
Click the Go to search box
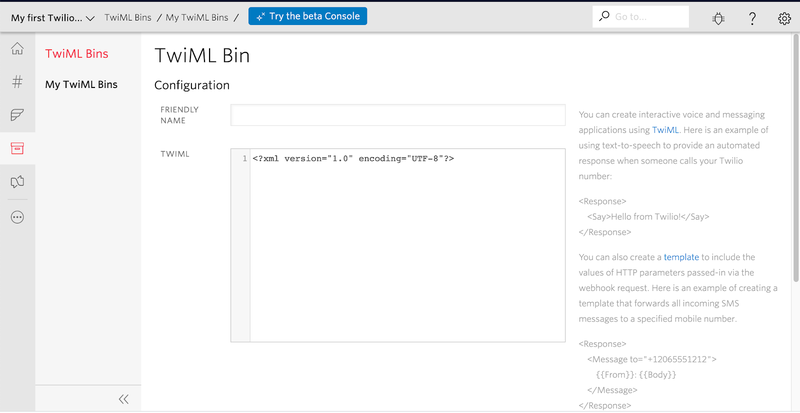tap(641, 17)
